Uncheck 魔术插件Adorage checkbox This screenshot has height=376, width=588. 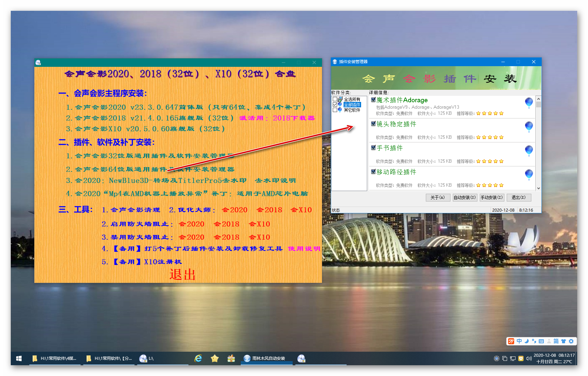click(373, 100)
